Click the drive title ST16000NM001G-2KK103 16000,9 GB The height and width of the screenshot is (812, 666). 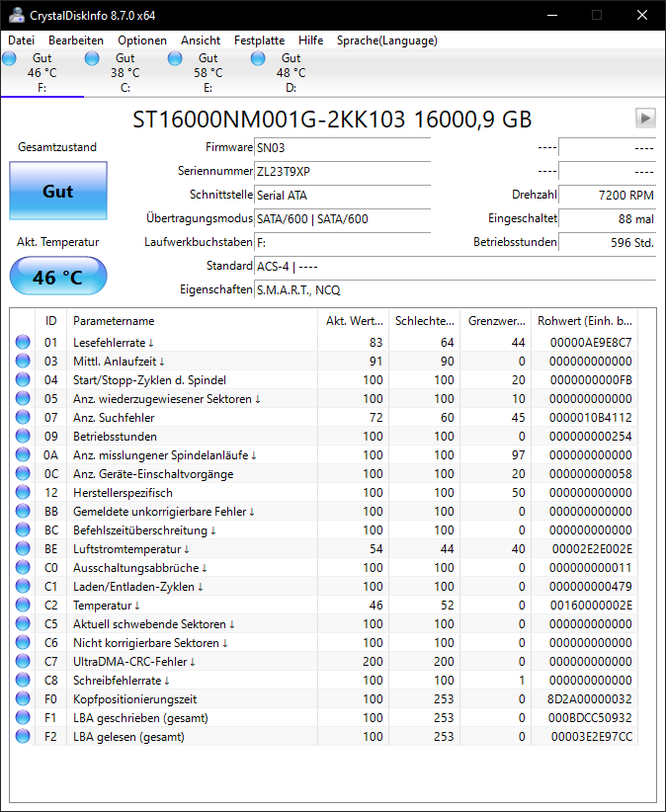[x=332, y=120]
